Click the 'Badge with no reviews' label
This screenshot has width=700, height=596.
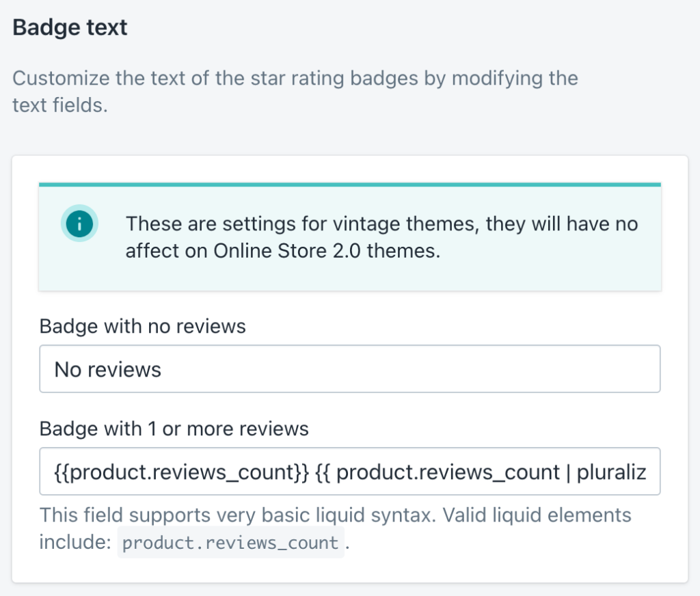[142, 326]
